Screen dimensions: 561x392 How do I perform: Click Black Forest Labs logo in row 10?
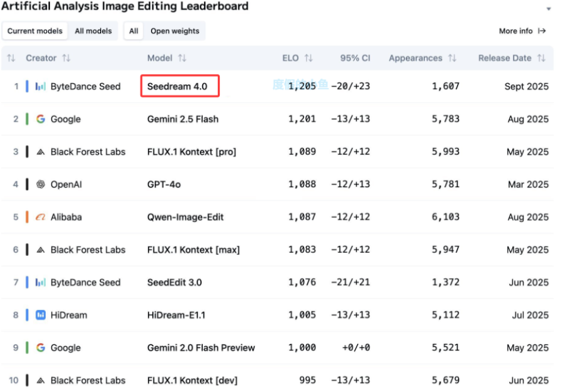tap(40, 381)
